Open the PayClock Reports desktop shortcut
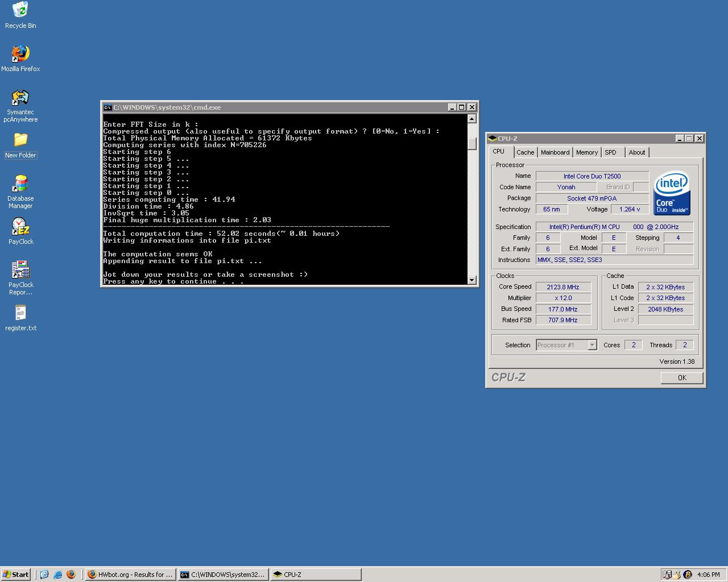The image size is (728, 582). (x=20, y=270)
